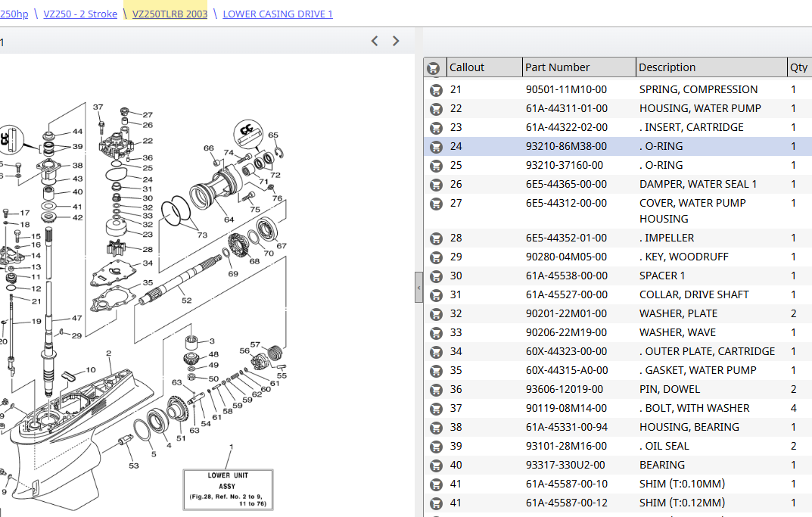Add callout 27 cover water pump housing to cart

[436, 204]
